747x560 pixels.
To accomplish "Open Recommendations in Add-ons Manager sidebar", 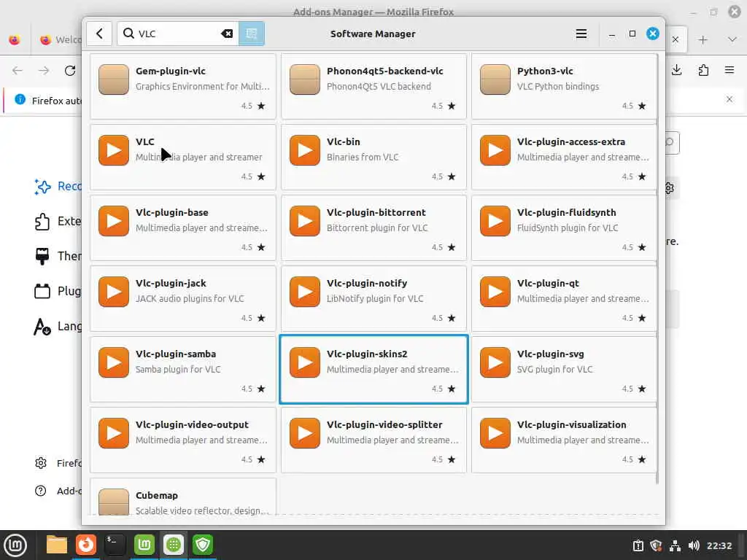I will pyautogui.click(x=58, y=186).
